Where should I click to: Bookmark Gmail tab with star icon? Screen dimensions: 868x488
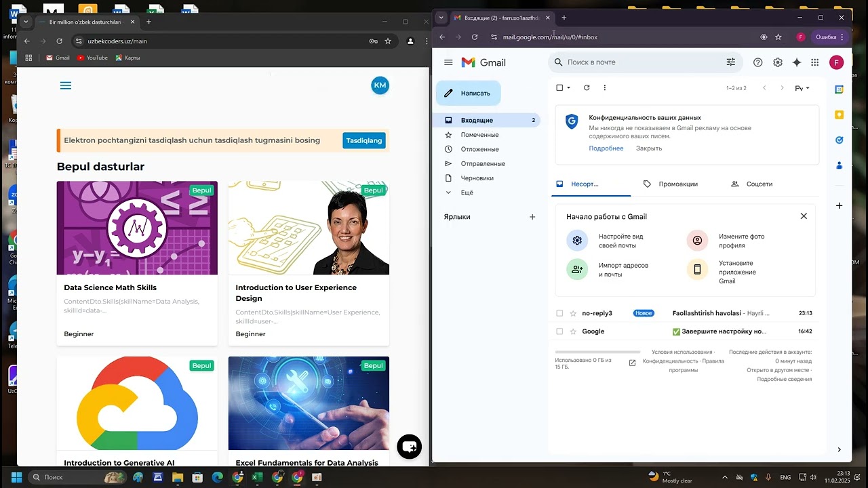pyautogui.click(x=778, y=37)
